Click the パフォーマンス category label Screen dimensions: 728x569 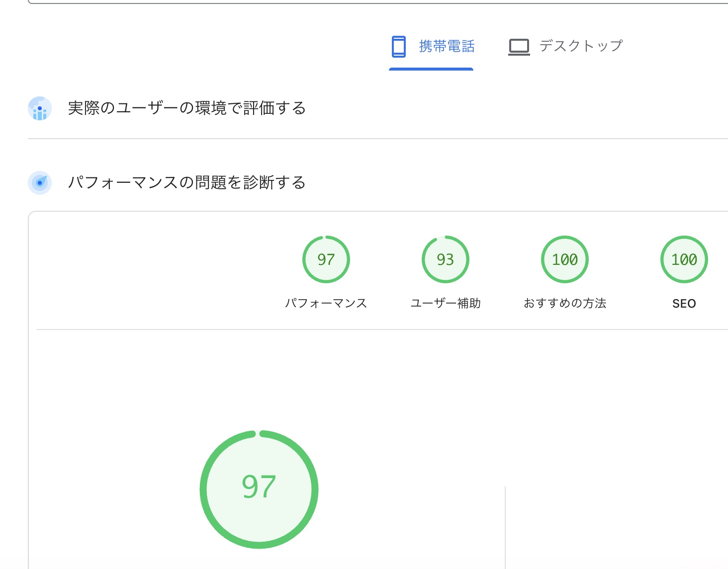click(326, 303)
